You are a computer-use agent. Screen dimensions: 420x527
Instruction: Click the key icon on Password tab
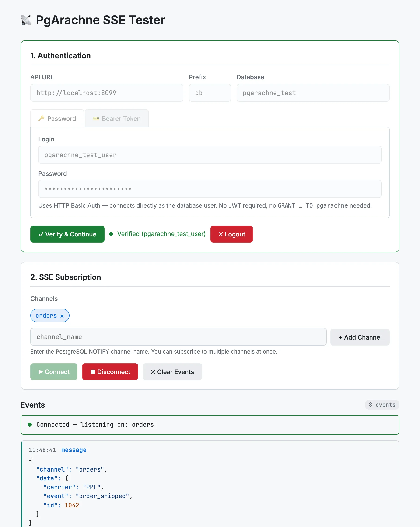click(41, 118)
